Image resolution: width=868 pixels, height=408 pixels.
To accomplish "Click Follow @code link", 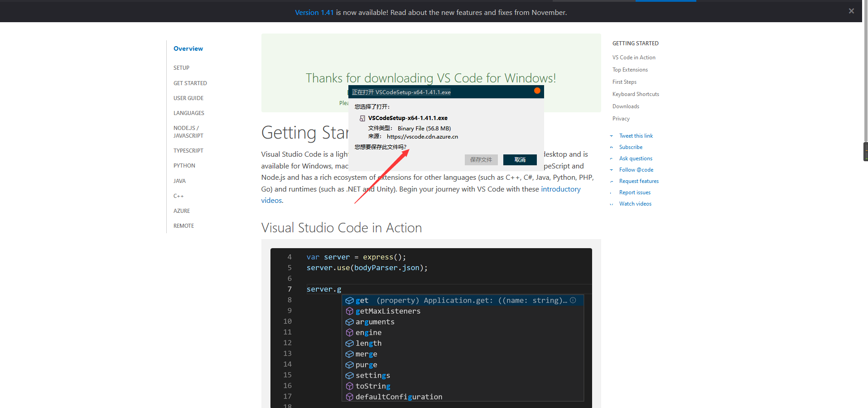I will (636, 170).
